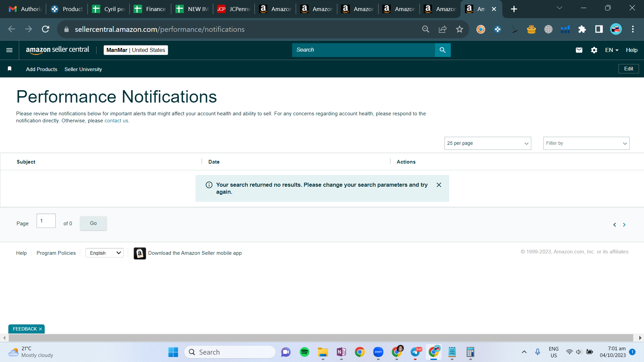Open the Chrome three-dot menu

(x=633, y=29)
